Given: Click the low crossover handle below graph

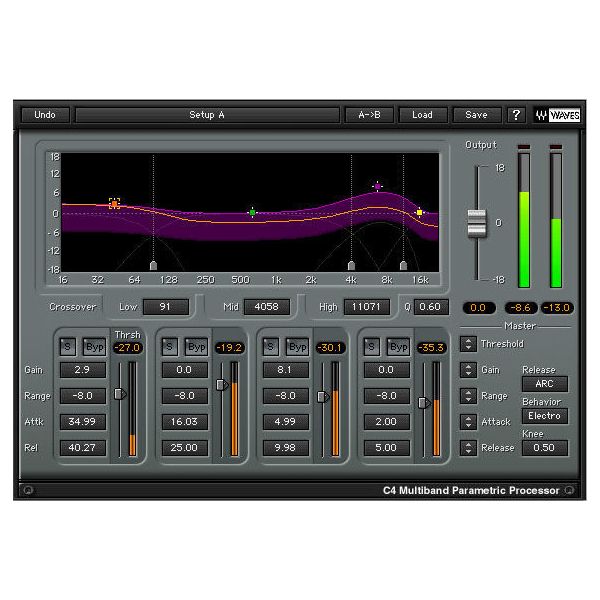Looking at the screenshot, I should coord(153,265).
